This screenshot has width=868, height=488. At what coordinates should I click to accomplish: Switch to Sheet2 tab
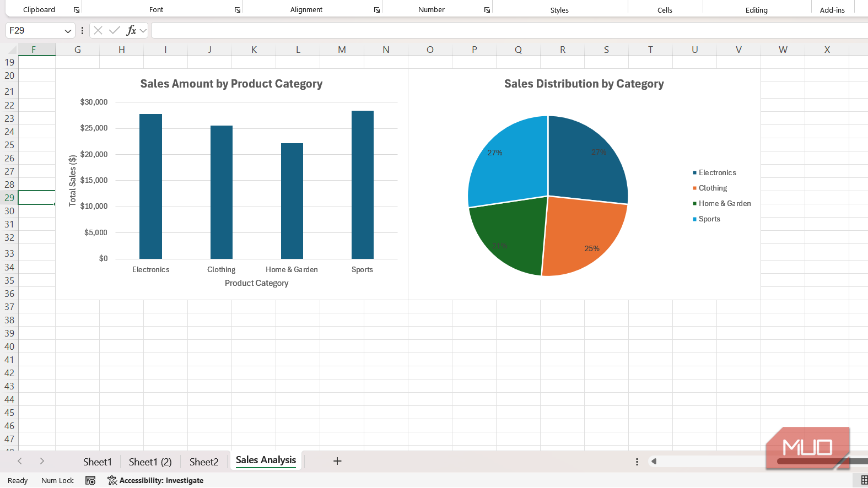click(204, 462)
